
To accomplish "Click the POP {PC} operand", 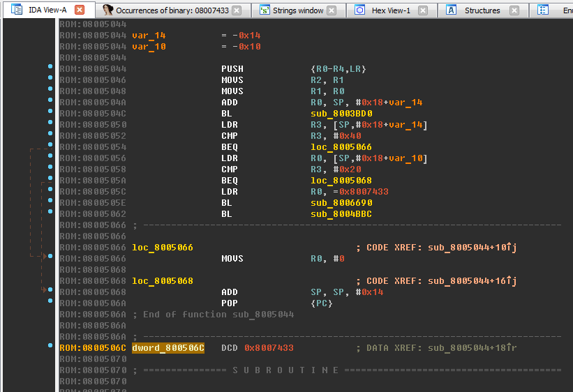I will [322, 303].
